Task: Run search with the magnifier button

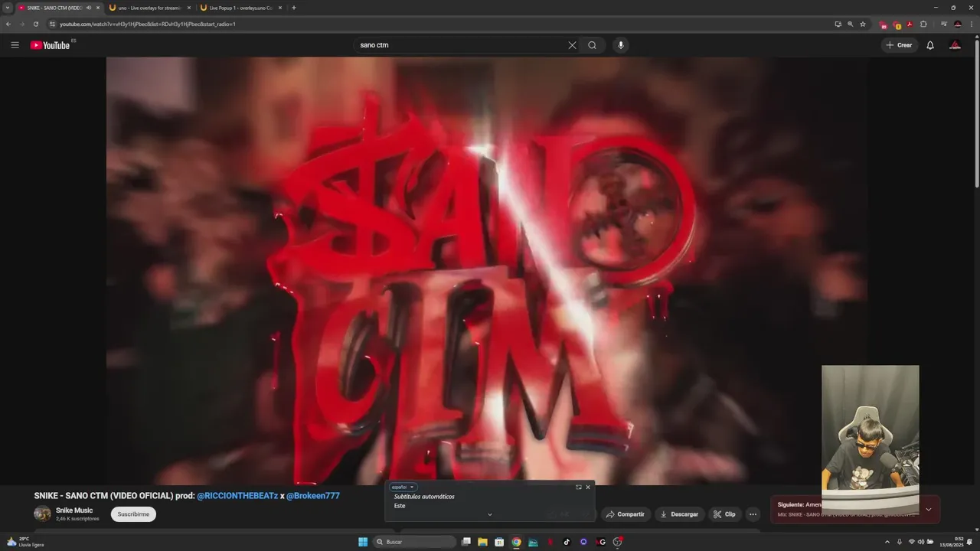Action: click(x=592, y=45)
